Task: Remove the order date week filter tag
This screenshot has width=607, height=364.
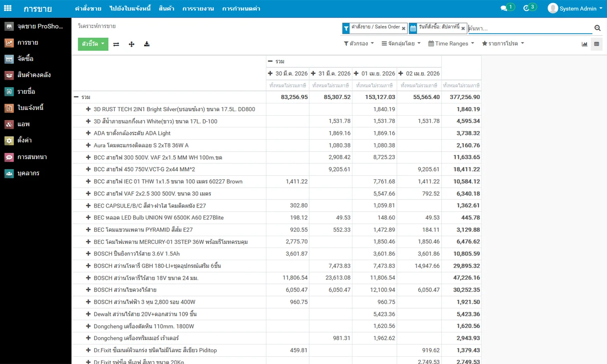Action: click(463, 28)
